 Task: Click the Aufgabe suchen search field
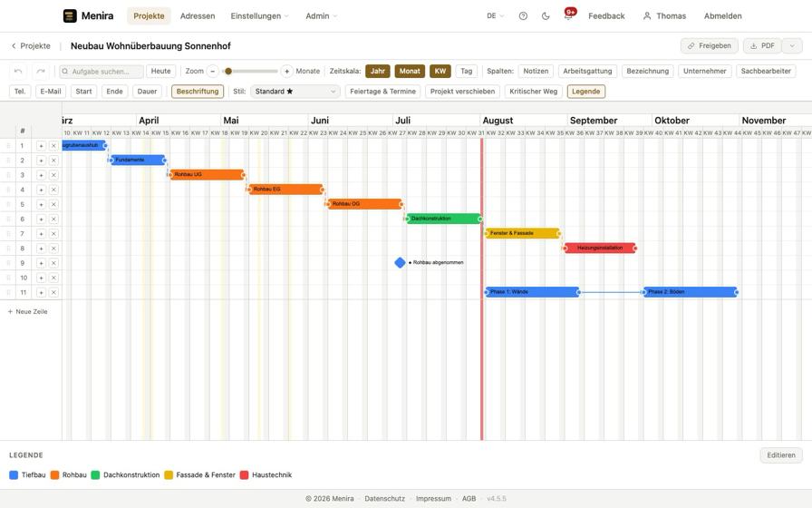pos(101,71)
